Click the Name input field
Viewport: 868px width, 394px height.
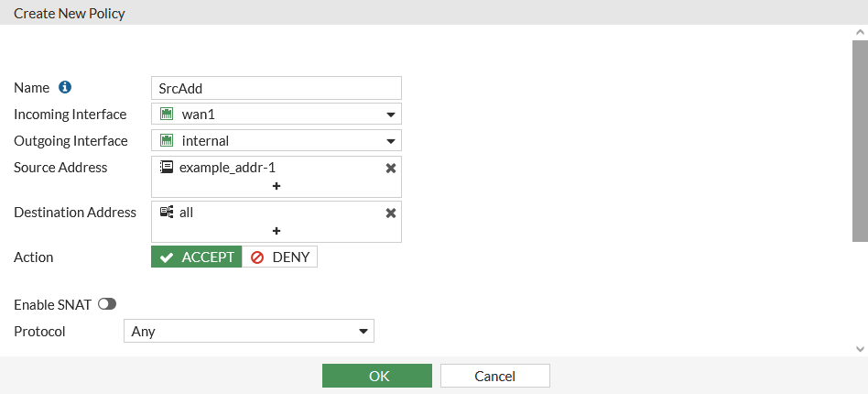pyautogui.click(x=276, y=88)
